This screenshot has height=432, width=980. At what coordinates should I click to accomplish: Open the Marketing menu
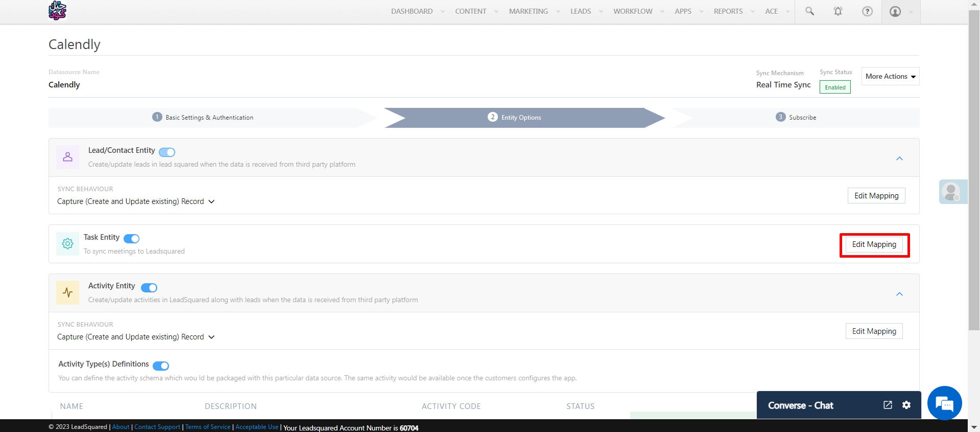pos(529,11)
